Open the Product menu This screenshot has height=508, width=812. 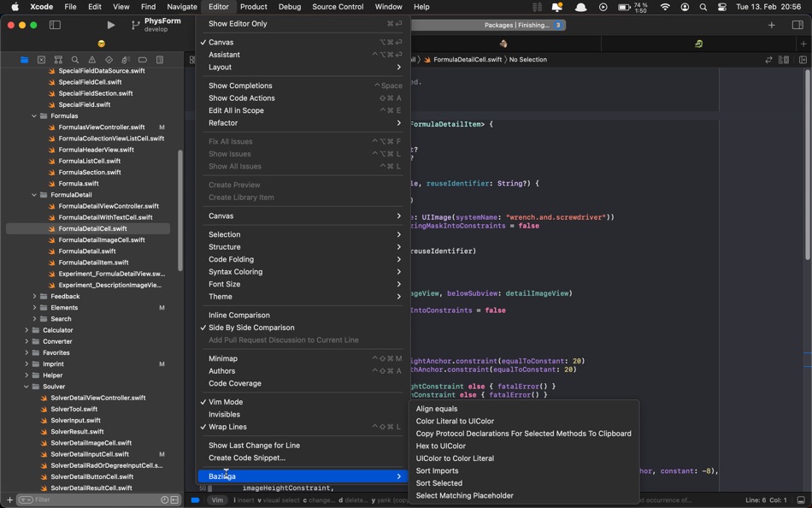point(254,7)
